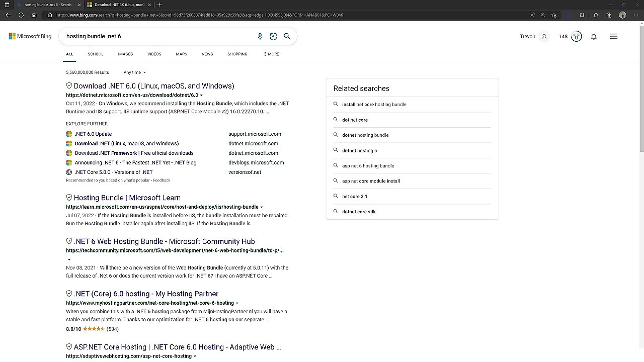Click the page vertical scrollbar
Image resolution: width=644 pixels, height=362 pixels.
(x=641, y=88)
